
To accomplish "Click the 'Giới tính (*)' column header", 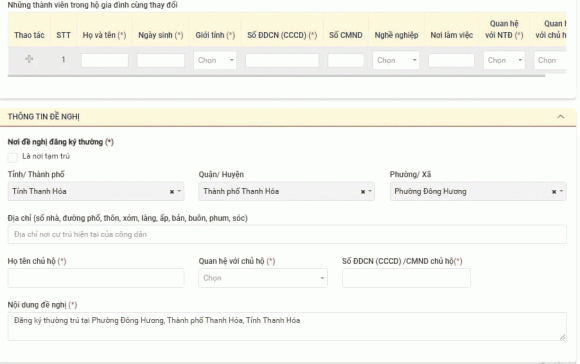I will (215, 35).
